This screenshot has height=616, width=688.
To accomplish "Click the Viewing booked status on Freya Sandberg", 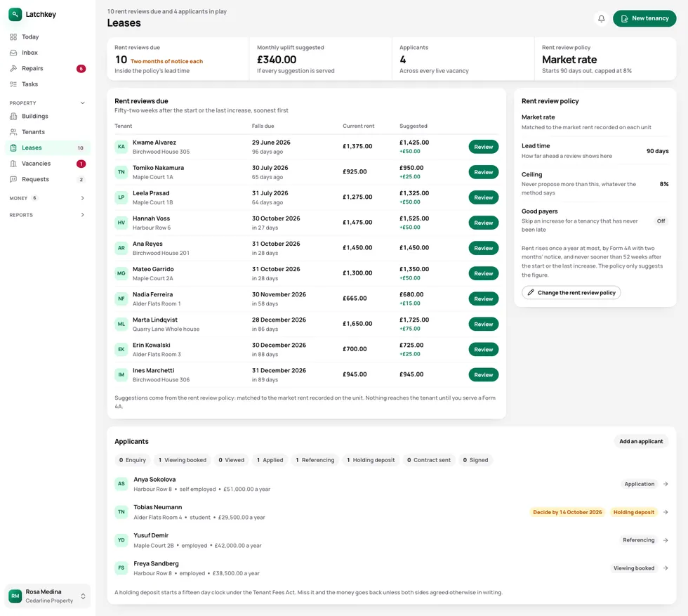I will click(633, 568).
